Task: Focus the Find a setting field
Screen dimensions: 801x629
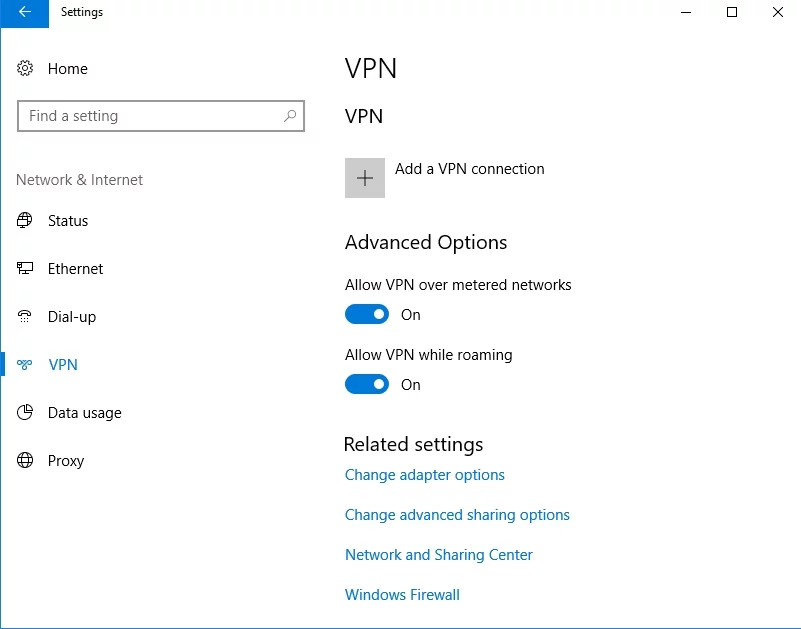Action: tap(150, 116)
